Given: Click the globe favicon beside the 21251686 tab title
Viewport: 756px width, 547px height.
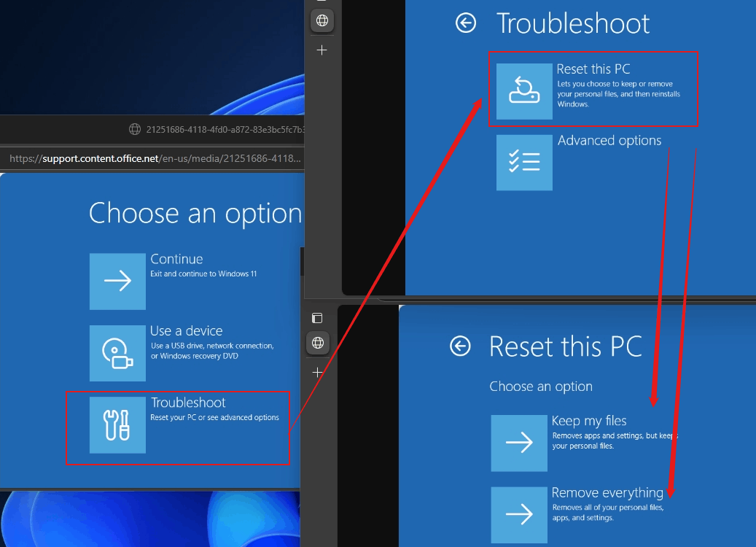Looking at the screenshot, I should 135,129.
